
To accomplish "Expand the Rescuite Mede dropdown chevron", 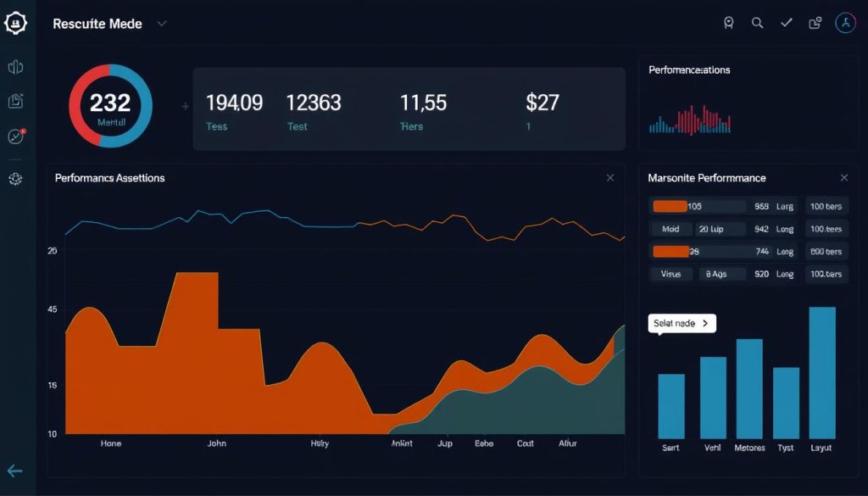I will click(x=162, y=24).
